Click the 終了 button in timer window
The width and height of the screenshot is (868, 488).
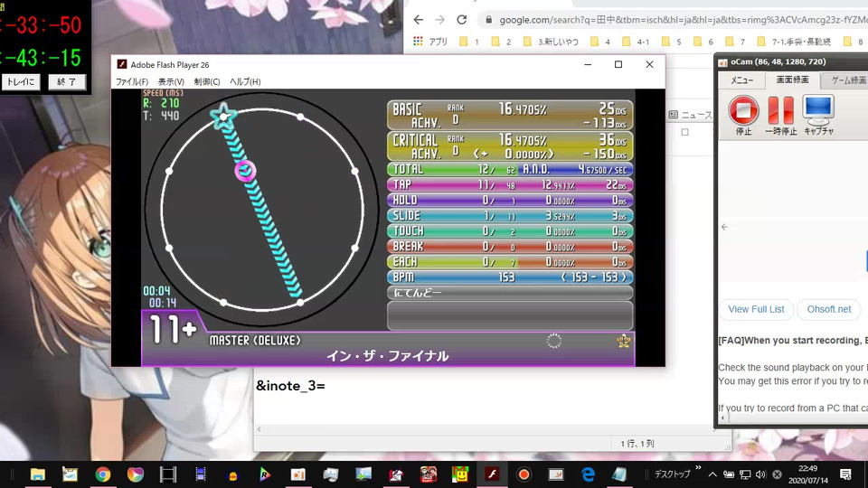click(66, 82)
